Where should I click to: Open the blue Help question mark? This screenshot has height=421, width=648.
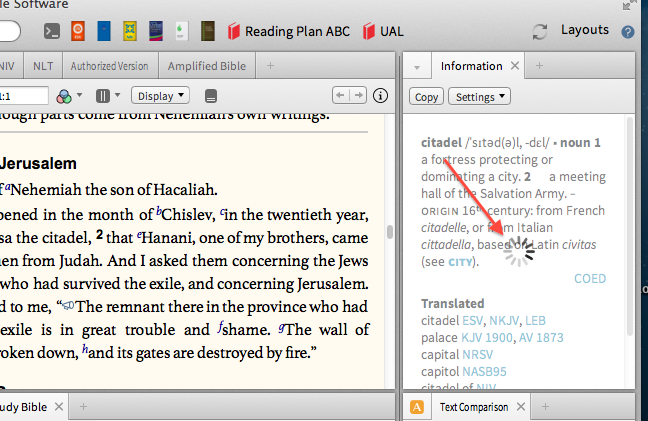pos(628,32)
